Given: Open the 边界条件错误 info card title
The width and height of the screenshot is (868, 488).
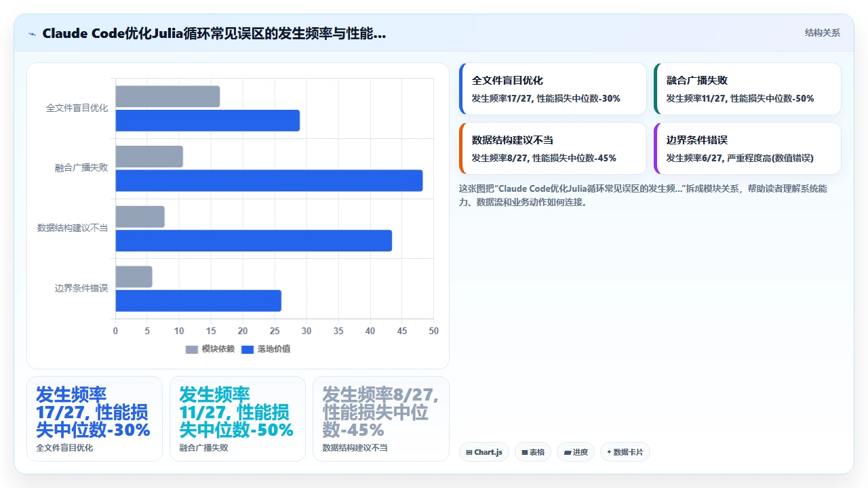Looking at the screenshot, I should coord(697,140).
